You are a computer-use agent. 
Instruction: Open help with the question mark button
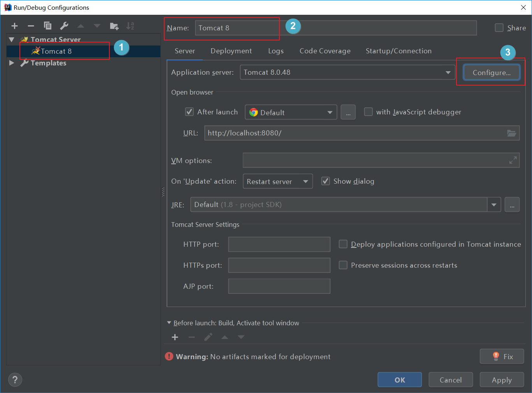tap(15, 380)
